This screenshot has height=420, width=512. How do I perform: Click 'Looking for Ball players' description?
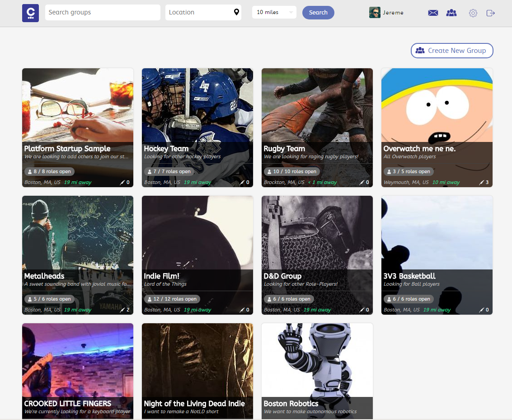click(x=411, y=284)
